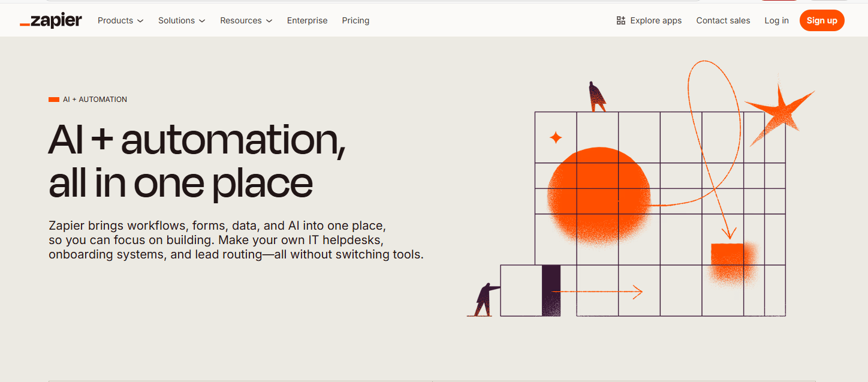Screen dimensions: 868x382
Task: Click the figure standing atop the grid
Action: click(596, 97)
